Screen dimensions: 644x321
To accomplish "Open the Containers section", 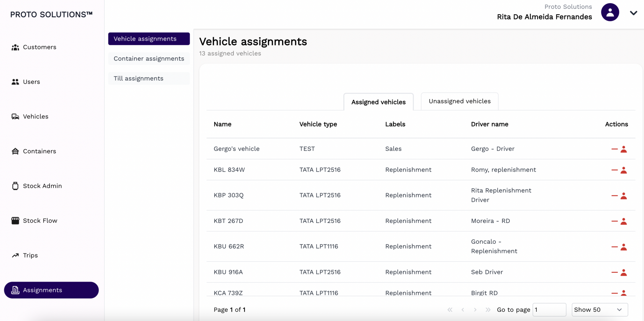I will tap(34, 151).
